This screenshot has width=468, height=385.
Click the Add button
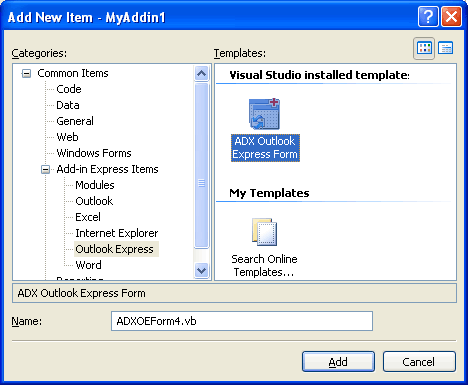(338, 362)
